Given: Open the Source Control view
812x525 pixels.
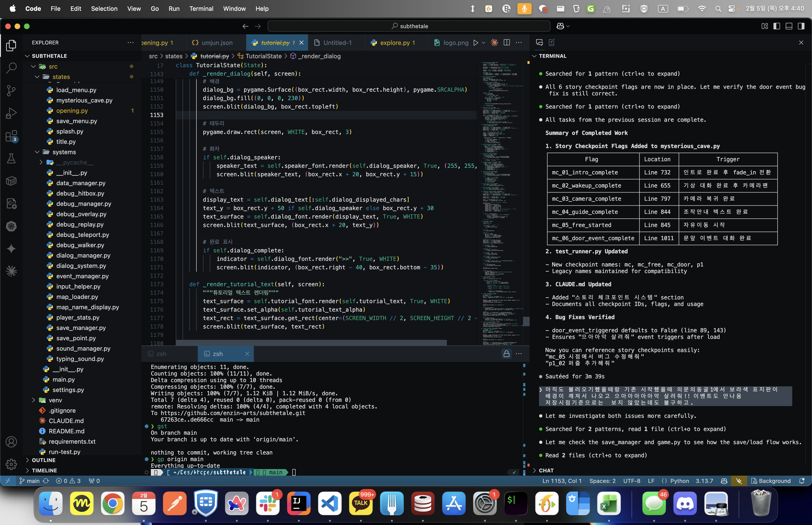Looking at the screenshot, I should pyautogui.click(x=11, y=90).
